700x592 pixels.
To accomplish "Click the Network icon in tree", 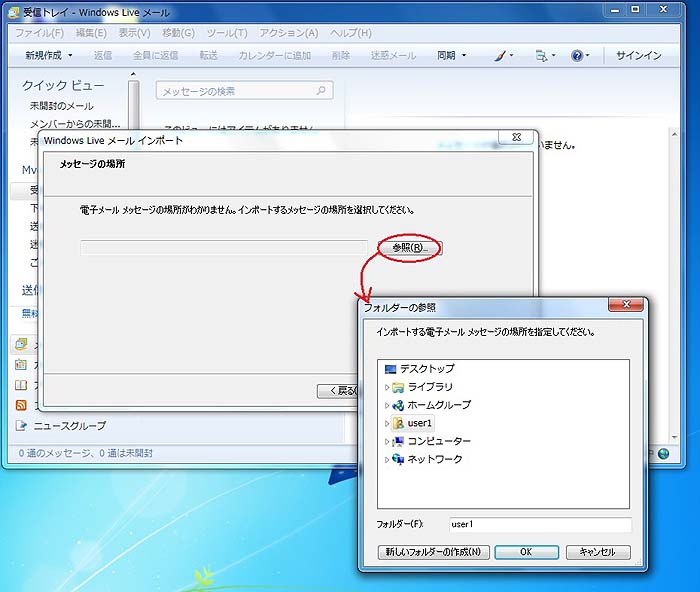I will coord(398,459).
